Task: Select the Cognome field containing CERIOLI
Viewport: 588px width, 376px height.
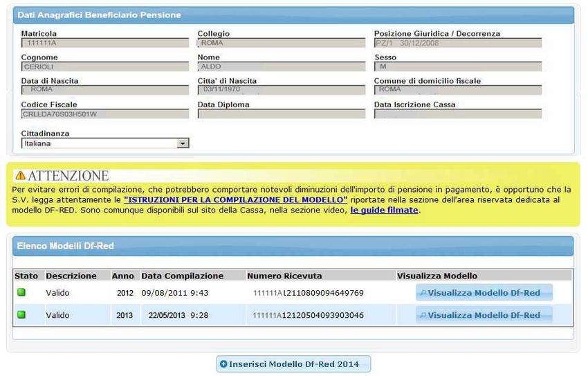Action: pos(104,66)
